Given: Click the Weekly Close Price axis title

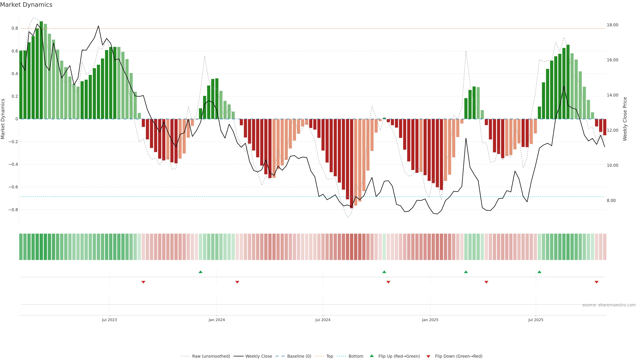Looking at the screenshot, I should [x=625, y=119].
